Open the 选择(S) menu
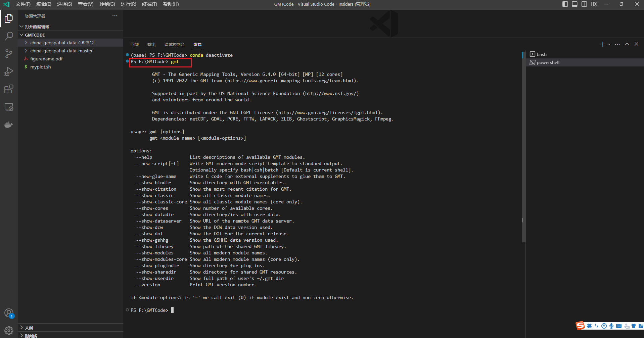644x338 pixels. click(64, 4)
